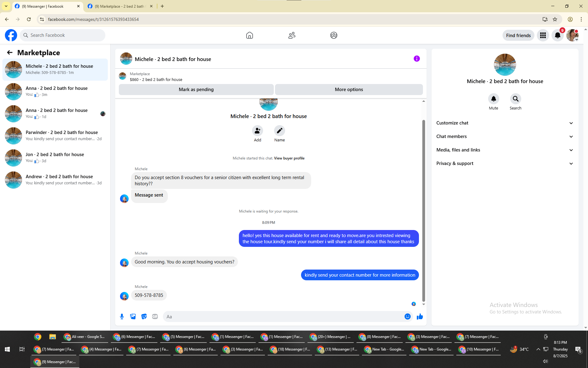Expand Chat members section
Screen dimensions: 588x368
point(505,136)
